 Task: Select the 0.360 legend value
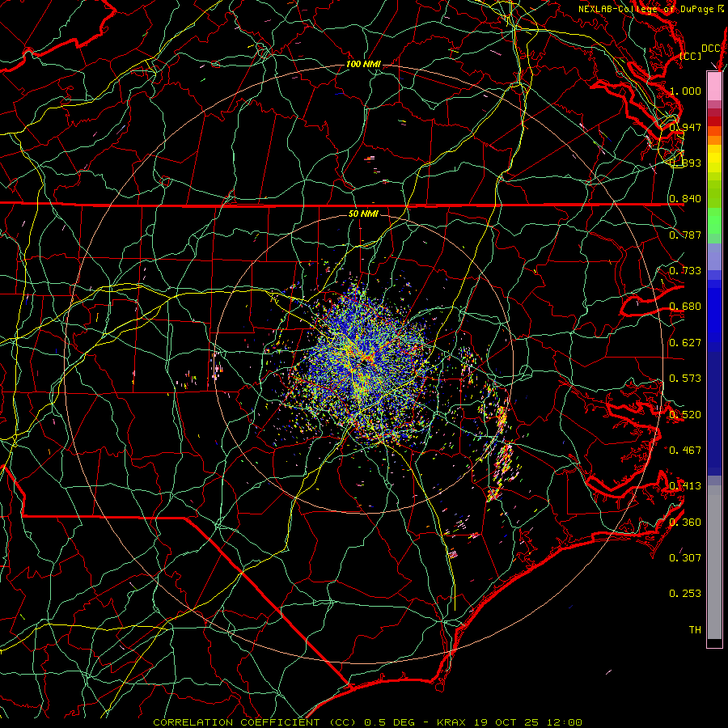pos(685,523)
